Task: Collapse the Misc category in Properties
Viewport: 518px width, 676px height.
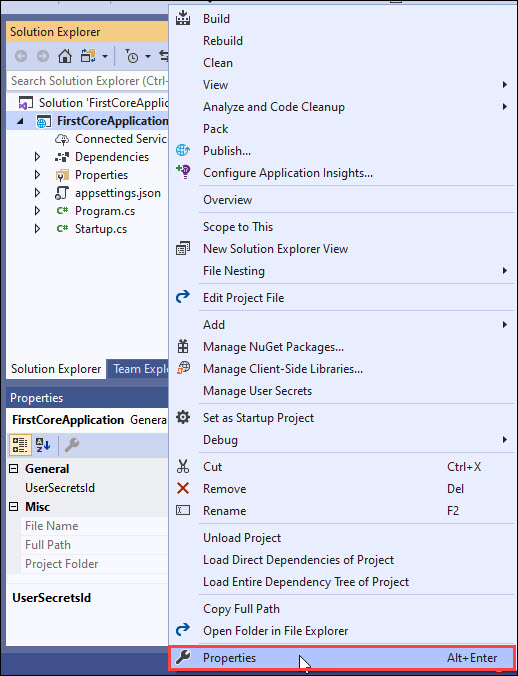Action: click(14, 507)
